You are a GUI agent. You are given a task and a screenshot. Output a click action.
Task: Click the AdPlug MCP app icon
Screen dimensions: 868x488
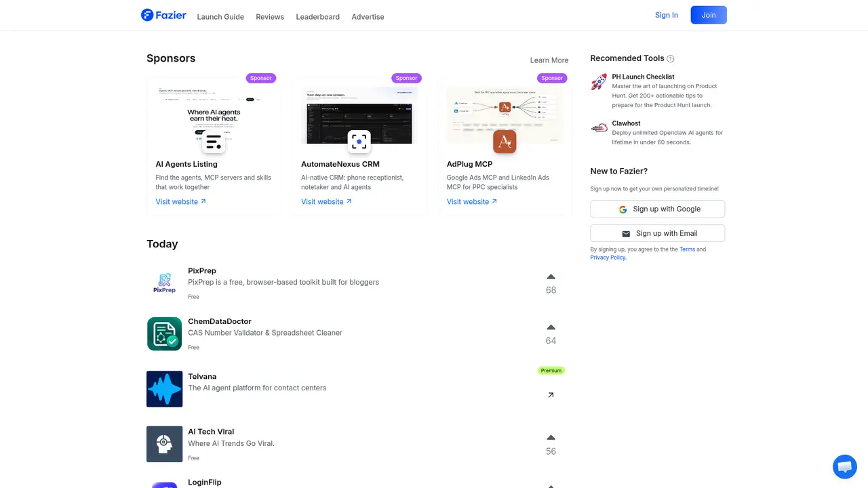tap(505, 142)
